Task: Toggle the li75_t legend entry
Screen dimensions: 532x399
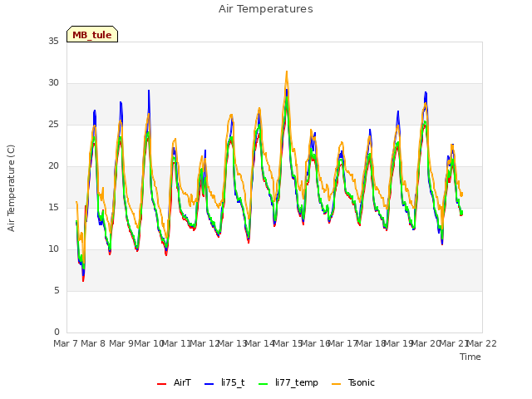Action: click(x=224, y=383)
